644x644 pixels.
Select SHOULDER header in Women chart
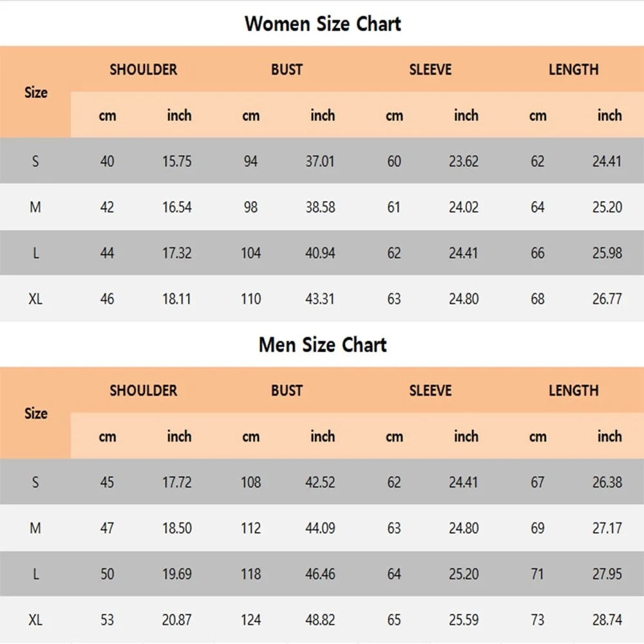143,70
